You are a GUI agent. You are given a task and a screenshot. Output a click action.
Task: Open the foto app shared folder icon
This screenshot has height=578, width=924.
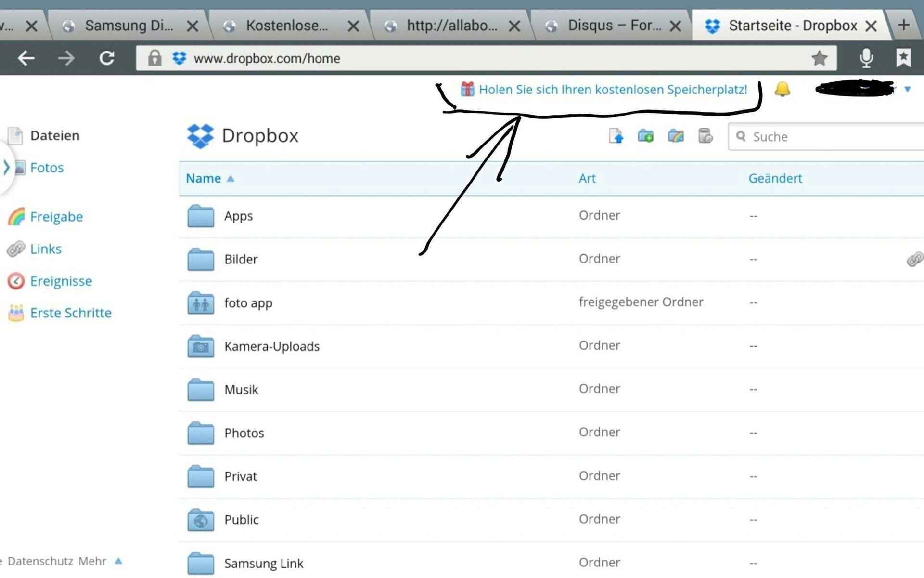[x=201, y=302]
